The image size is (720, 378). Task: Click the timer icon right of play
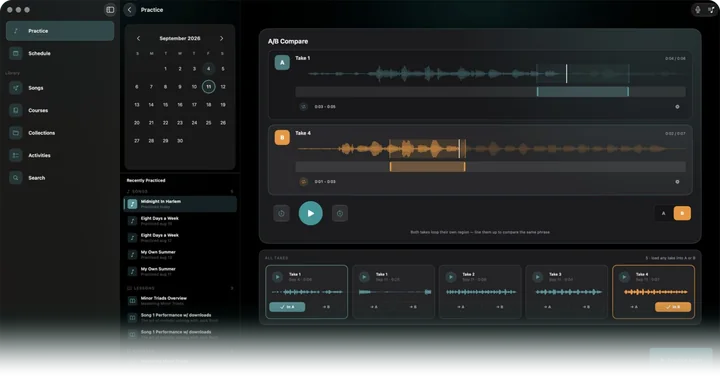click(x=340, y=213)
